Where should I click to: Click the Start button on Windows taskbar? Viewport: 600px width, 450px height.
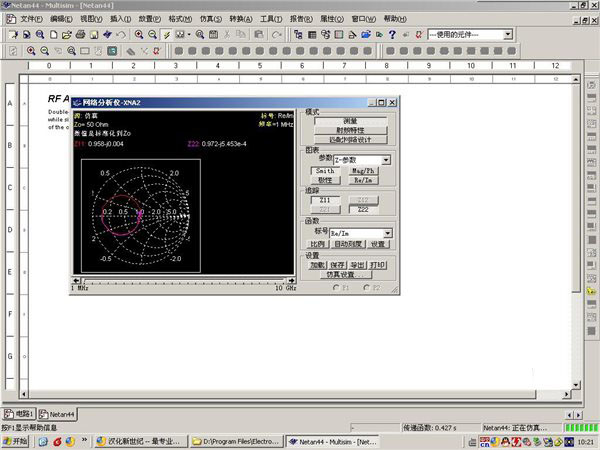click(16, 441)
